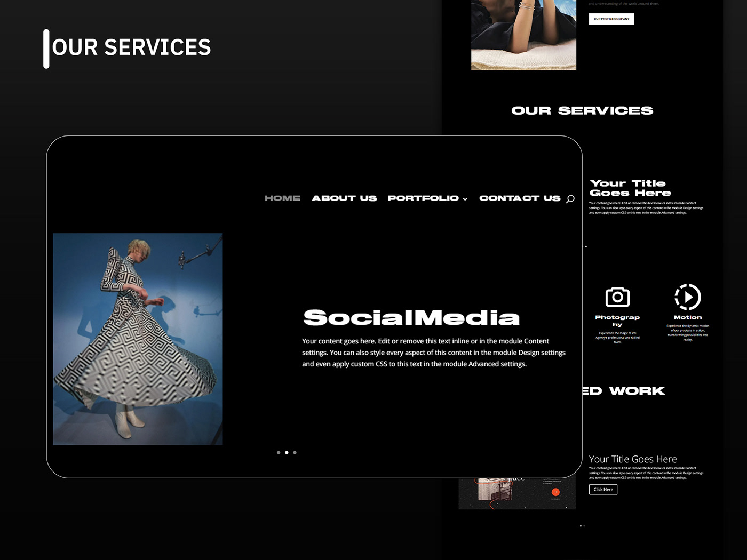Click the bold Your Title Goes Here heading
The height and width of the screenshot is (560, 747).
click(x=630, y=188)
